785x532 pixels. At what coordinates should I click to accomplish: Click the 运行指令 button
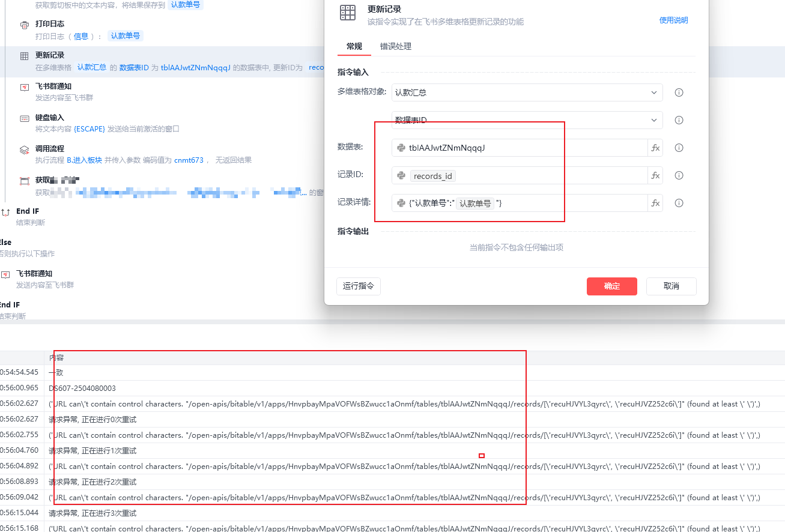click(x=359, y=286)
